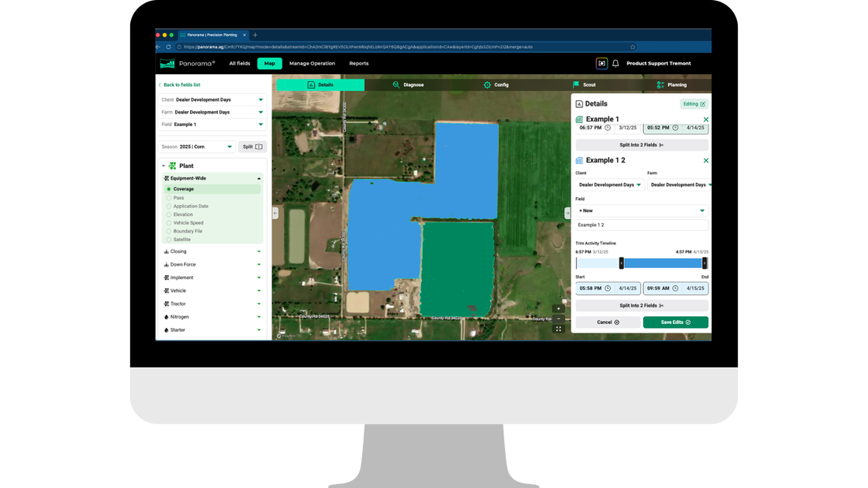
Task: Open the clock picker for 05:58 PM start time
Action: 608,289
